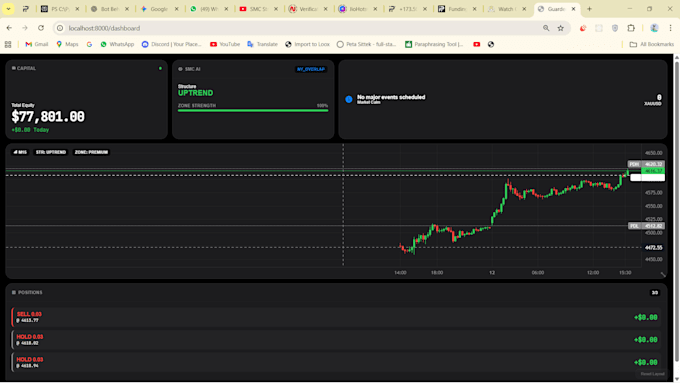Click the Total Equity $77,801.00 value
680x383 pixels.
pyautogui.click(x=48, y=117)
